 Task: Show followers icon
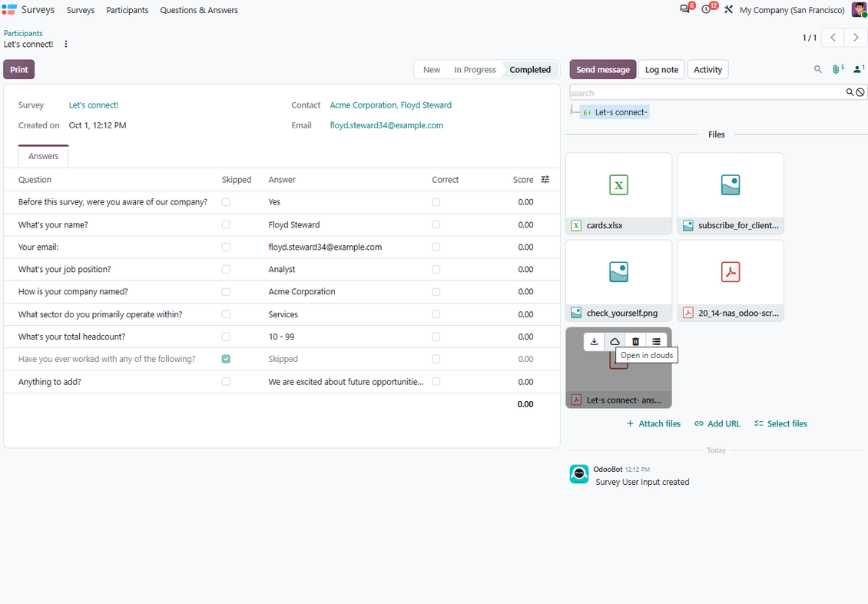(x=859, y=69)
